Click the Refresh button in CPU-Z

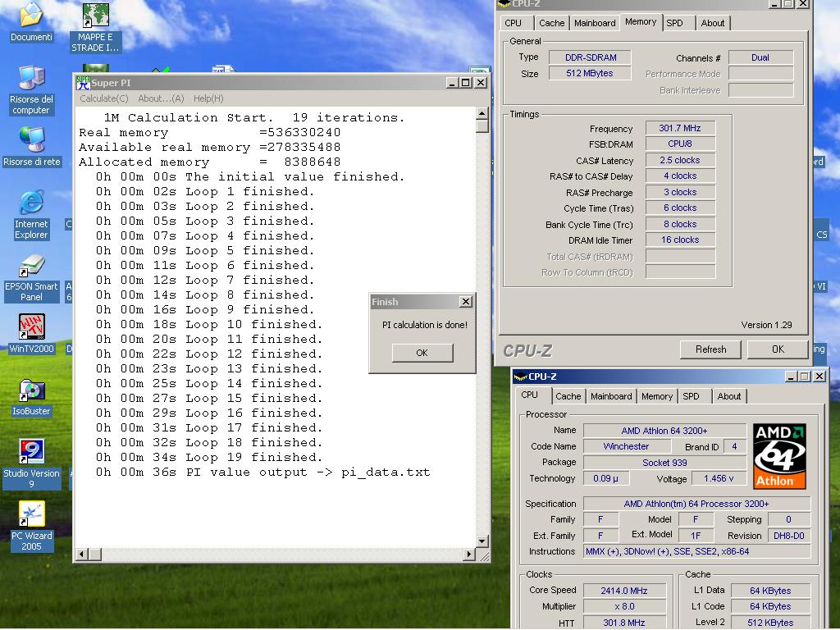(x=711, y=349)
